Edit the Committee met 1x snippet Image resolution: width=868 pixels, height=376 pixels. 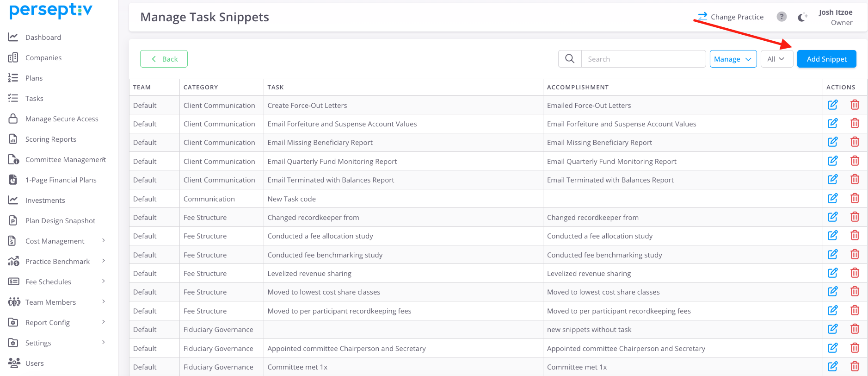(x=832, y=367)
